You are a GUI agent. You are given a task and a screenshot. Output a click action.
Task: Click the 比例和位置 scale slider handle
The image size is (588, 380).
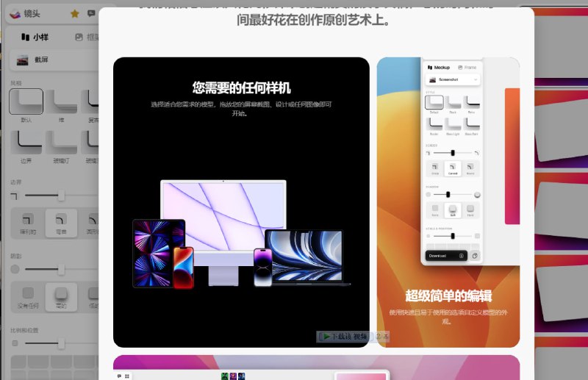coord(61,343)
